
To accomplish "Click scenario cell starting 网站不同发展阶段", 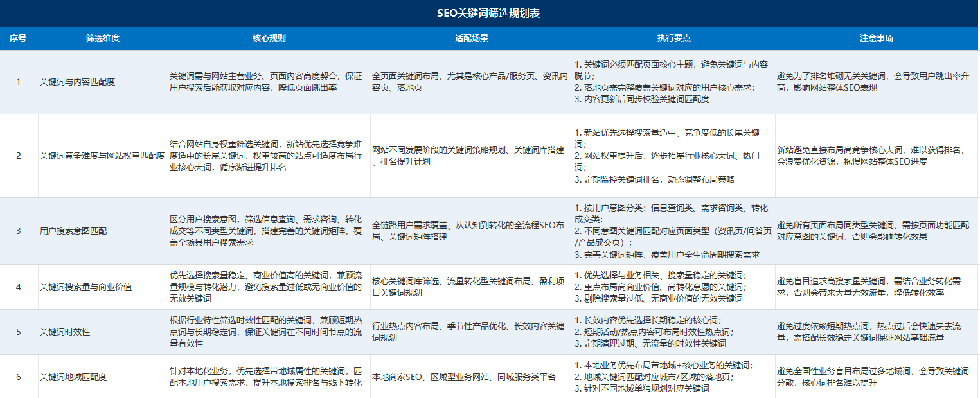I will (472, 156).
